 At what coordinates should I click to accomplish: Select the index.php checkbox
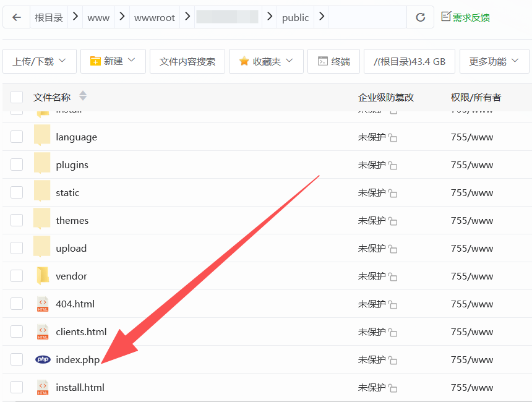(x=17, y=359)
